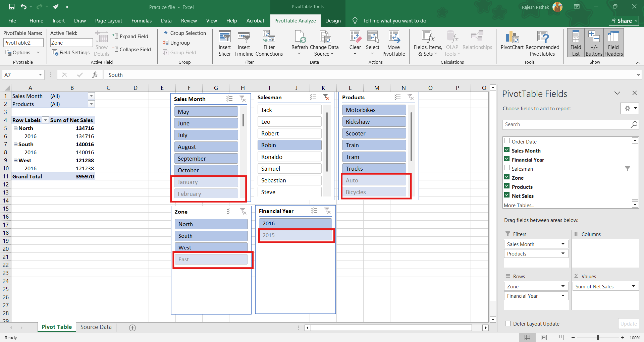Clear filter on the Salesman slicer
This screenshot has width=644, height=342.
pos(326,97)
